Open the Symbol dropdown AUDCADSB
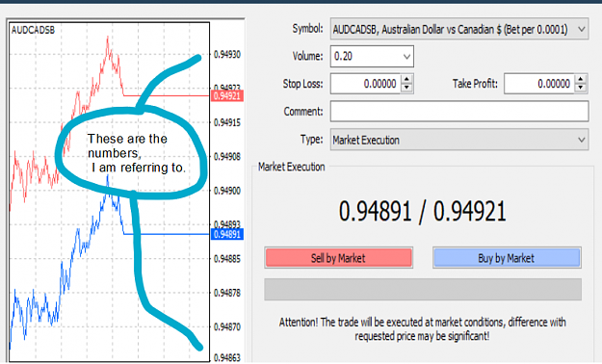Screen dimensions: 602x364 tap(459, 29)
